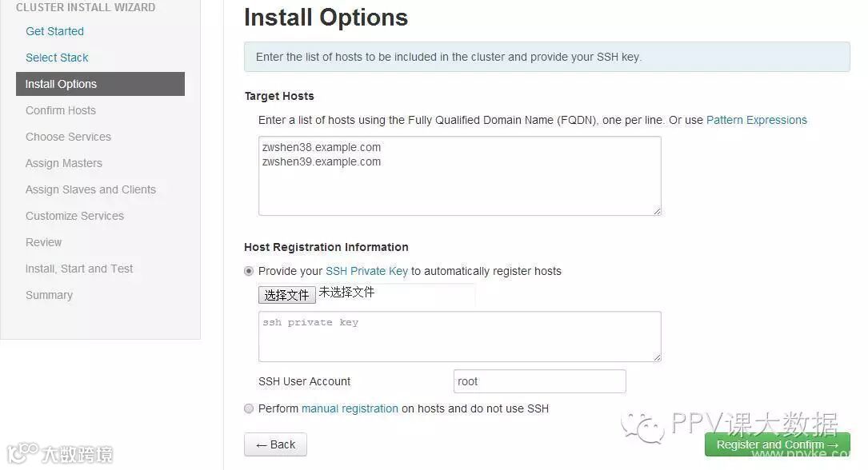Open the manual registration link
Viewport: 868px width, 470px height.
(x=350, y=408)
